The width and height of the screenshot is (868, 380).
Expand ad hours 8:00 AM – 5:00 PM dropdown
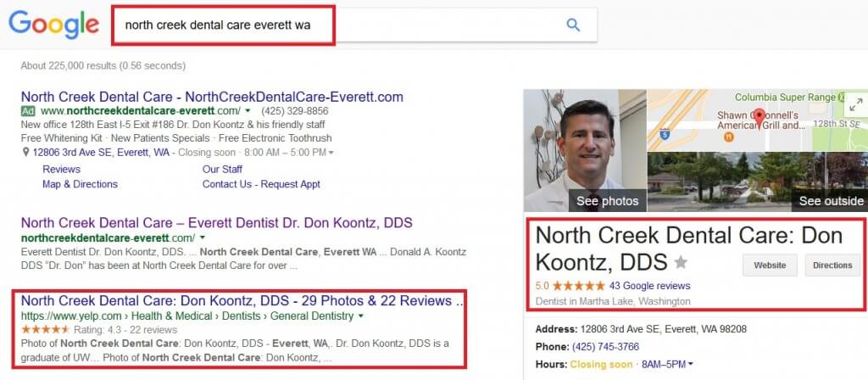tap(331, 153)
